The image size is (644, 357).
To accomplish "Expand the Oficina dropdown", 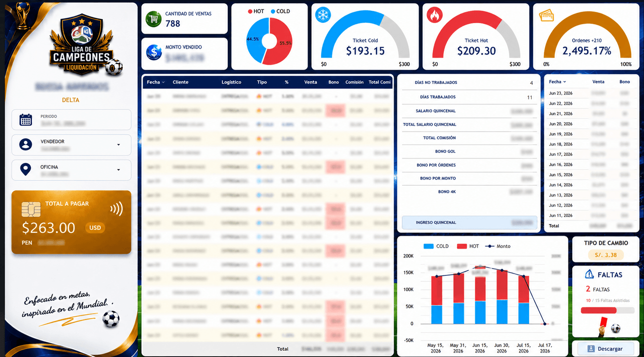I will tap(119, 170).
